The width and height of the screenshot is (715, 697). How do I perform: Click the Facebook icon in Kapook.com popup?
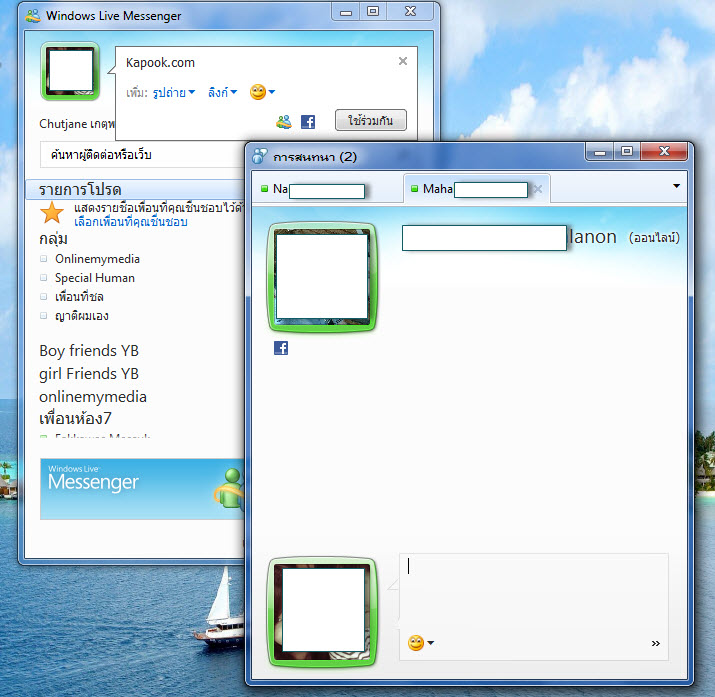[308, 122]
